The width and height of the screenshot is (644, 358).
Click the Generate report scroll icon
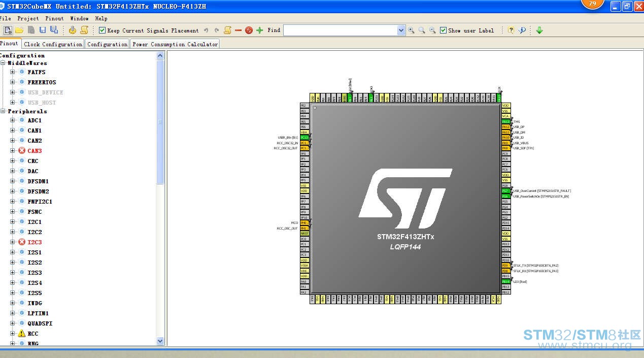click(x=84, y=30)
